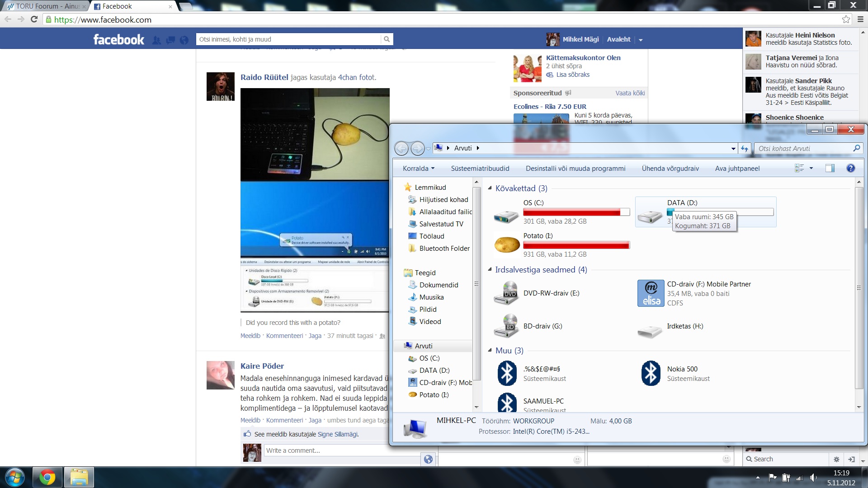Reload the Chrome page
Viewport: 868px width, 488px height.
34,19
